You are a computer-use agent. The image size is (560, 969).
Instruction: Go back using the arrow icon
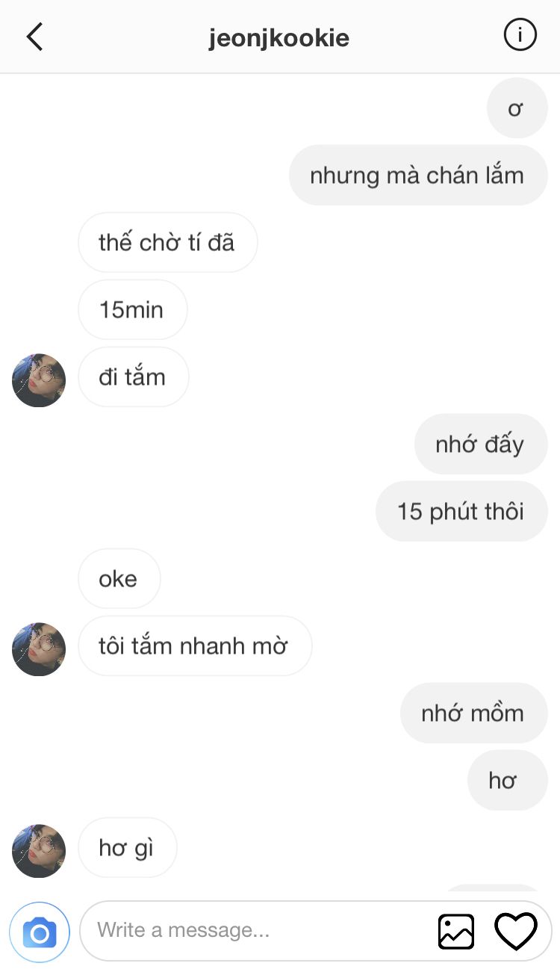pyautogui.click(x=34, y=36)
